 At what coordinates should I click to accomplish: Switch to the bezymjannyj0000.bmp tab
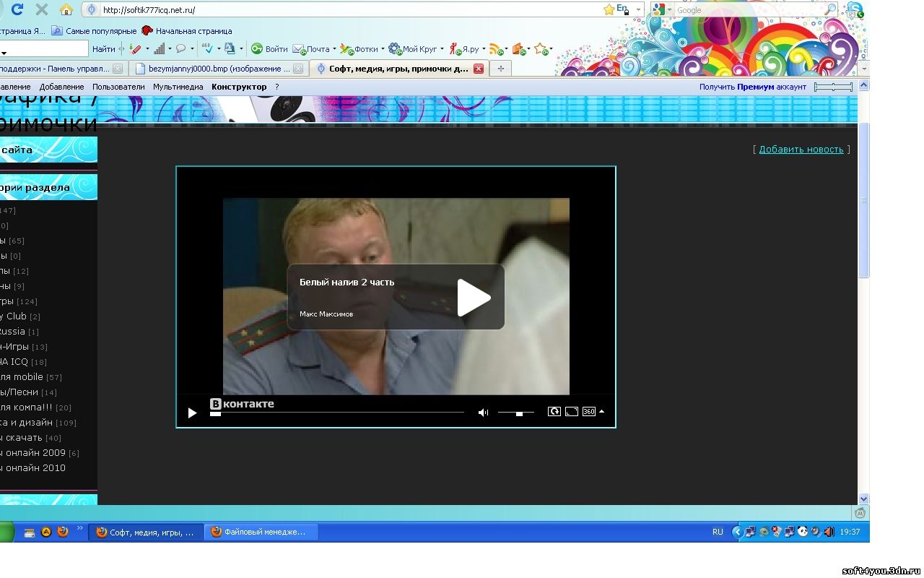pyautogui.click(x=215, y=69)
